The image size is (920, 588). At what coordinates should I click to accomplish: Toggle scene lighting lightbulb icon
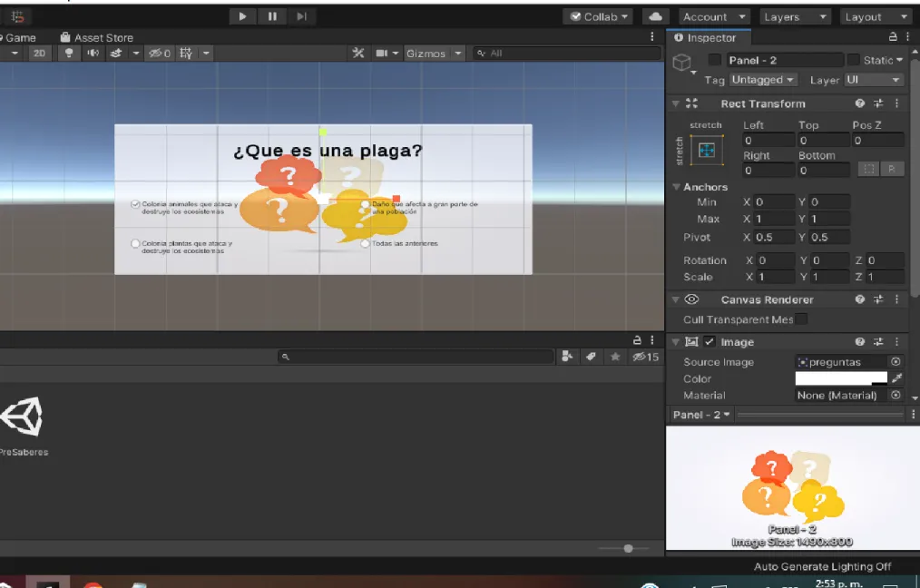tap(69, 54)
